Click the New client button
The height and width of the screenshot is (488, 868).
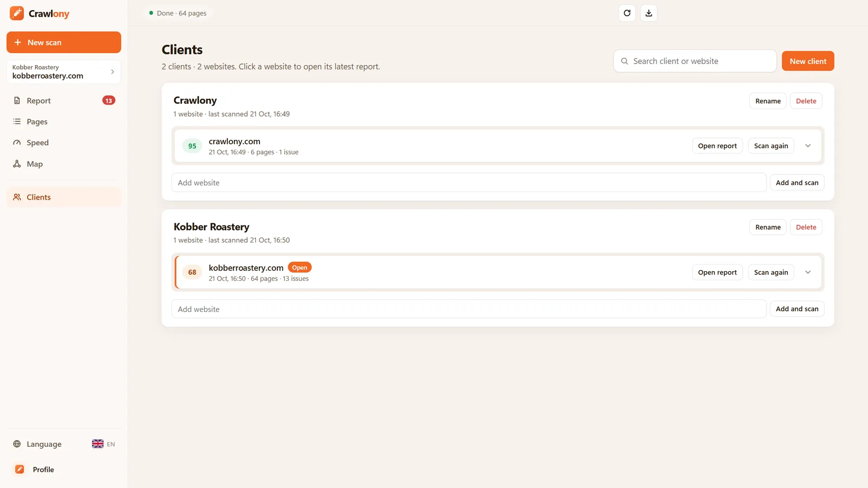pos(808,61)
